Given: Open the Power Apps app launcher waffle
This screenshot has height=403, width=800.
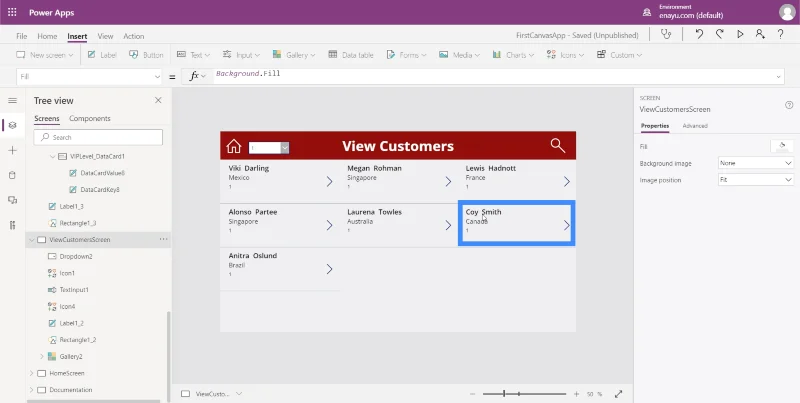Looking at the screenshot, I should coord(12,12).
